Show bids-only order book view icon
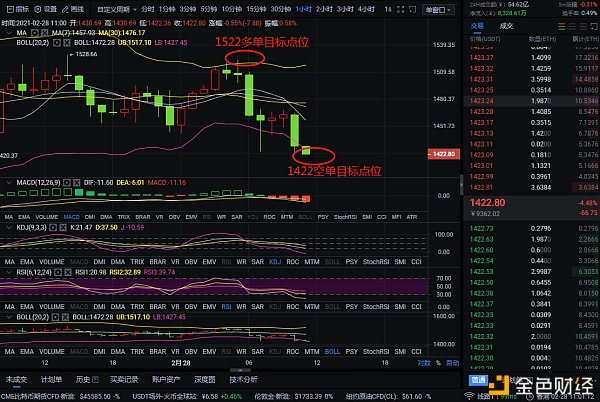This screenshot has height=402, width=600. (x=572, y=26)
